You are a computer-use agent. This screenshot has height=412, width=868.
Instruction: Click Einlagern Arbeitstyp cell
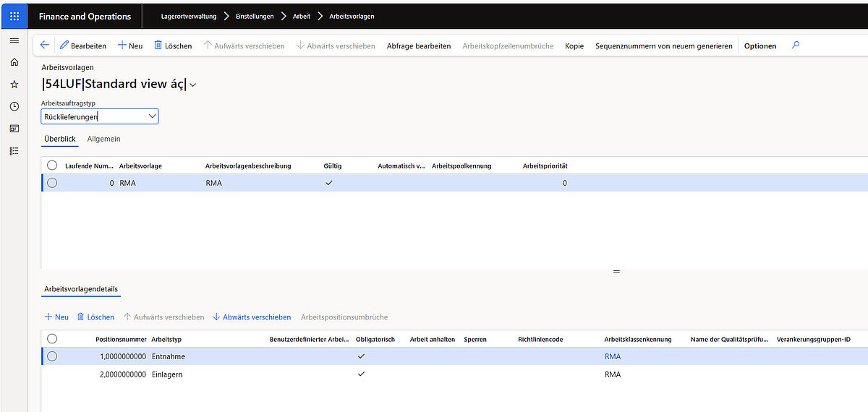[166, 374]
